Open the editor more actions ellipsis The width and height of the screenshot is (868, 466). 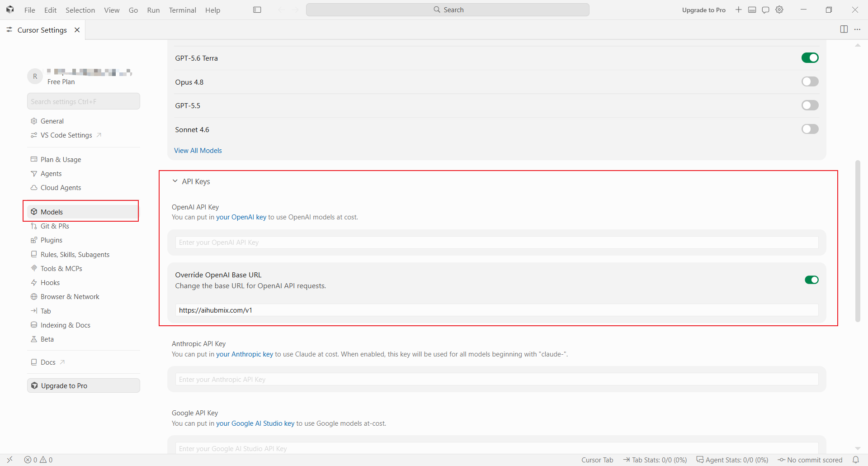pyautogui.click(x=857, y=29)
